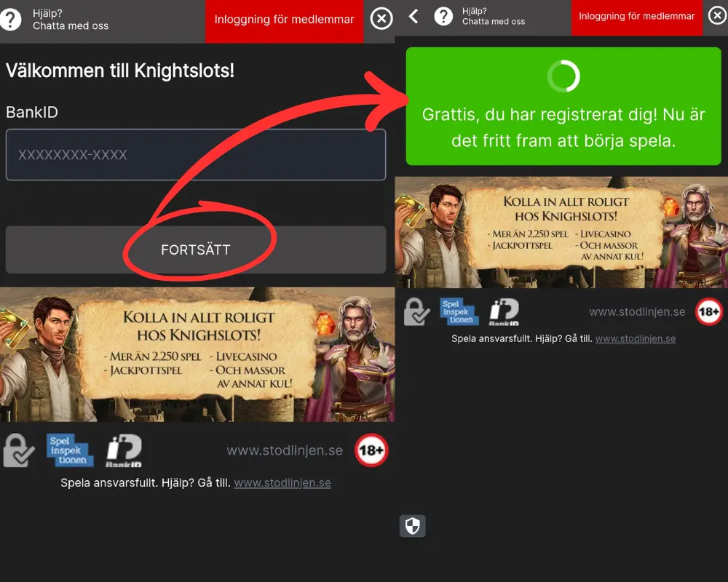Open Knightslots promo banner in left panel

pos(197,354)
